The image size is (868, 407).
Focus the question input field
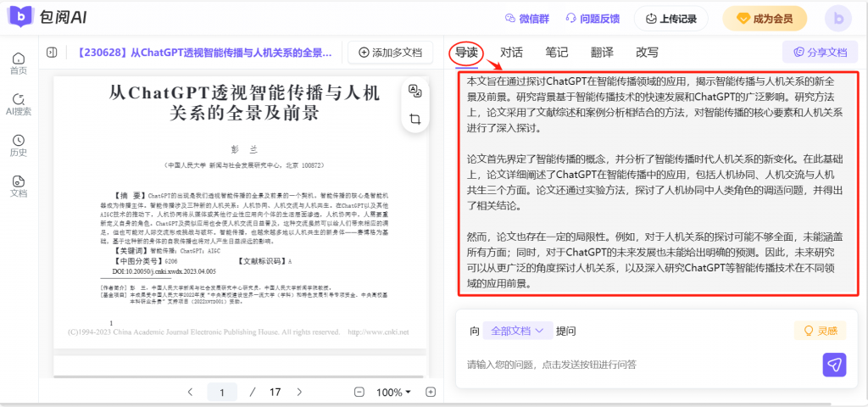point(637,365)
